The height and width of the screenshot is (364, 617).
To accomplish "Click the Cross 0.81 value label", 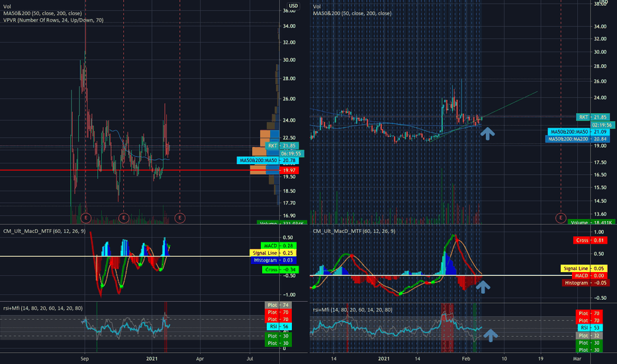I will tap(589, 240).
